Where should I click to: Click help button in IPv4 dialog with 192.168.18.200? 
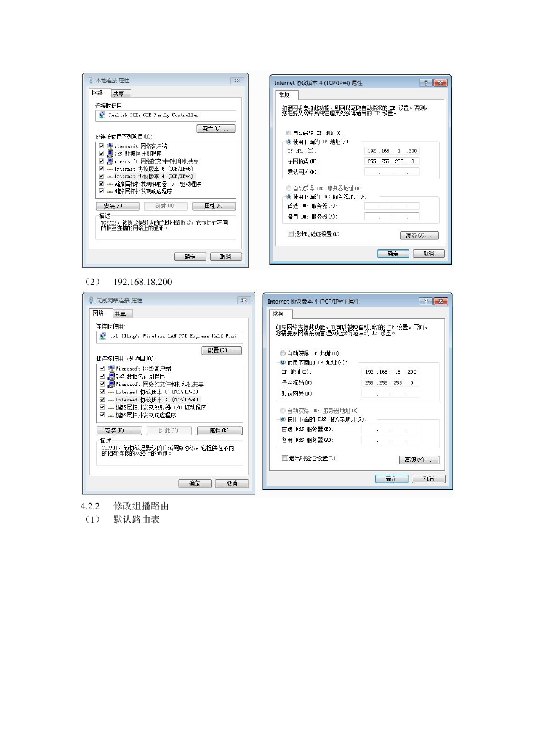tap(425, 301)
